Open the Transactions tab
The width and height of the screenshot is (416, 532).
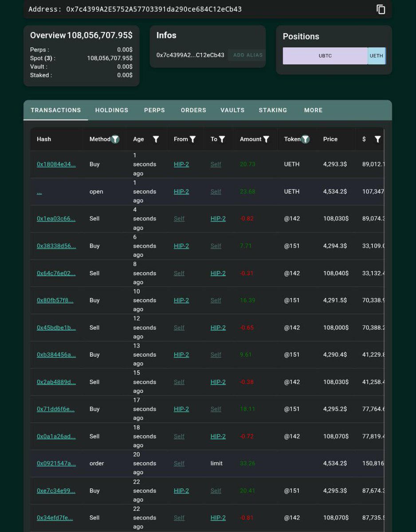[56, 110]
